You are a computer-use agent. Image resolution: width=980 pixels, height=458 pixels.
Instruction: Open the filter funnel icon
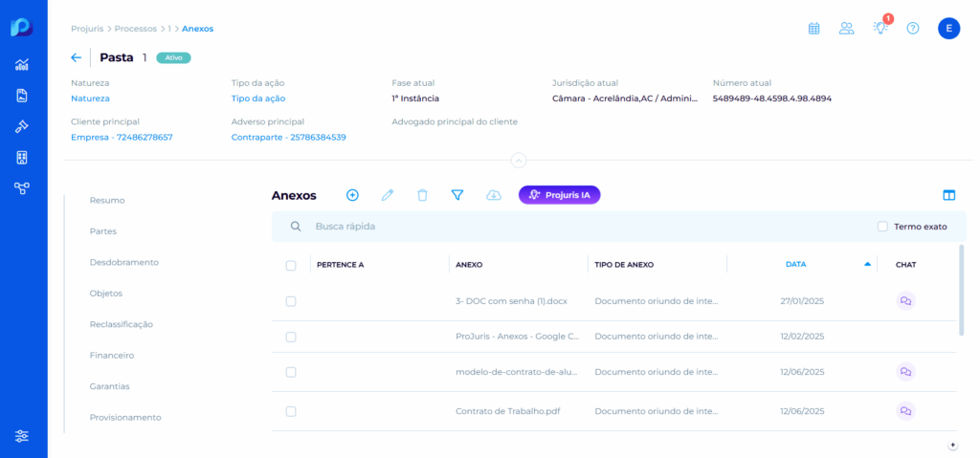pos(457,195)
